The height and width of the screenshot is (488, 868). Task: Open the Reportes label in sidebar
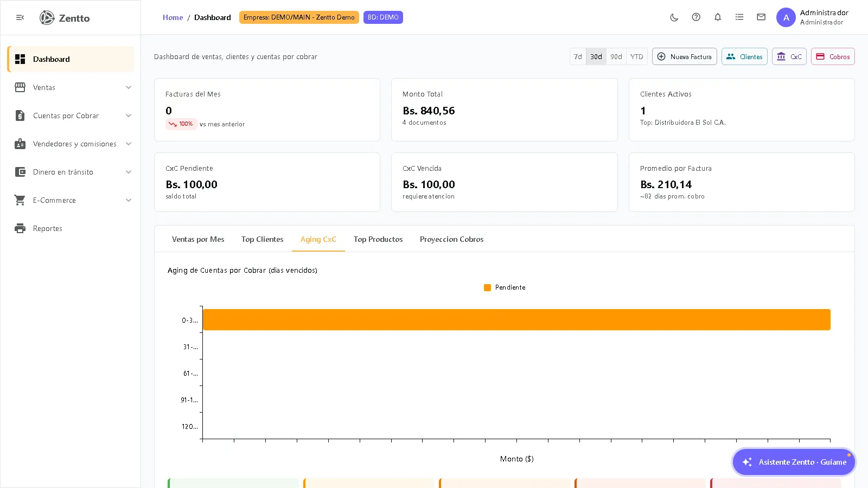[48, 228]
